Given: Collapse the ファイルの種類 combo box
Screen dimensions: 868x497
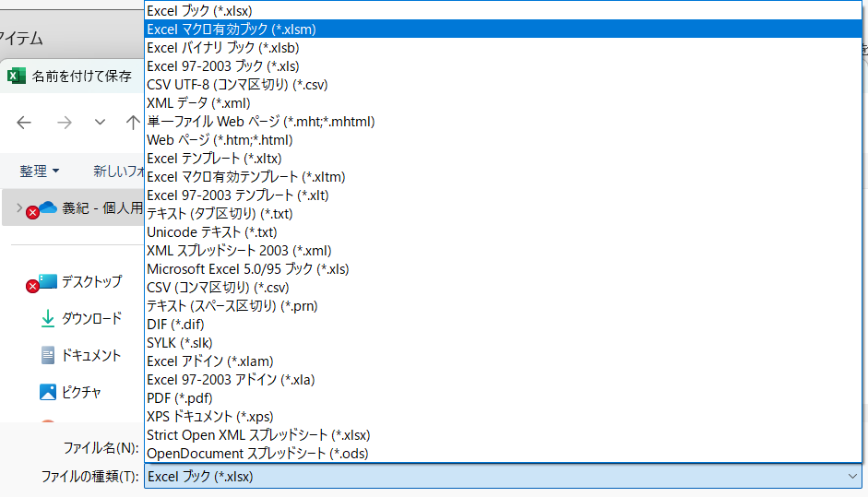Looking at the screenshot, I should click(x=851, y=476).
